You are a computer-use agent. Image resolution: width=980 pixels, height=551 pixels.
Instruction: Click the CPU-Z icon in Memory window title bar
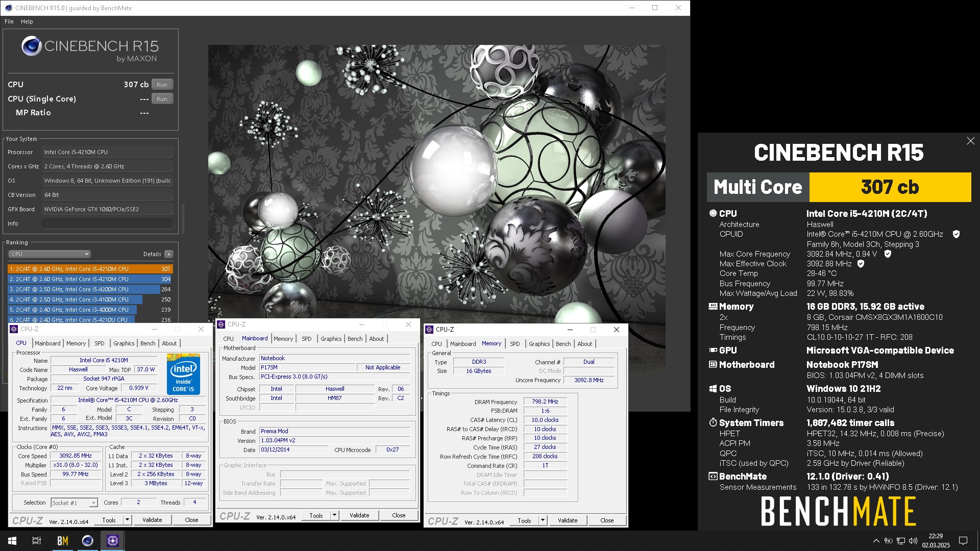pos(429,330)
